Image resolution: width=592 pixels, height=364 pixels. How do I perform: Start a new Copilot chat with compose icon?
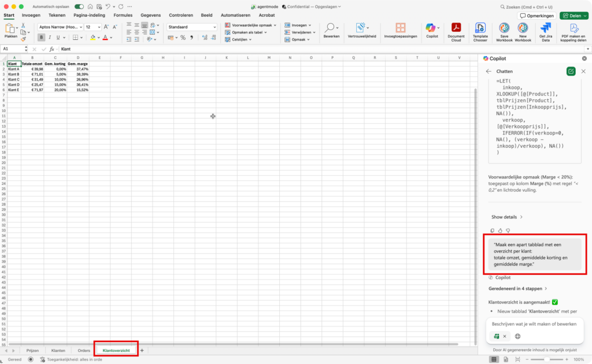coord(571,71)
